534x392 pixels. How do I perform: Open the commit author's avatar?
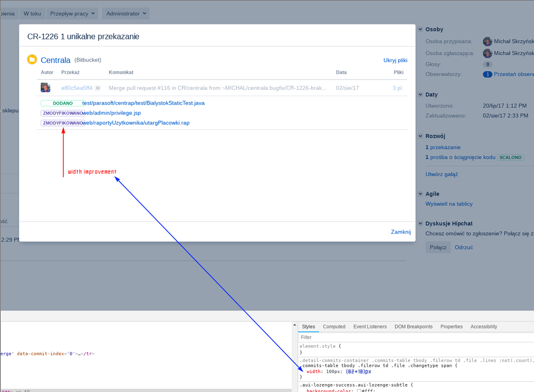45,87
